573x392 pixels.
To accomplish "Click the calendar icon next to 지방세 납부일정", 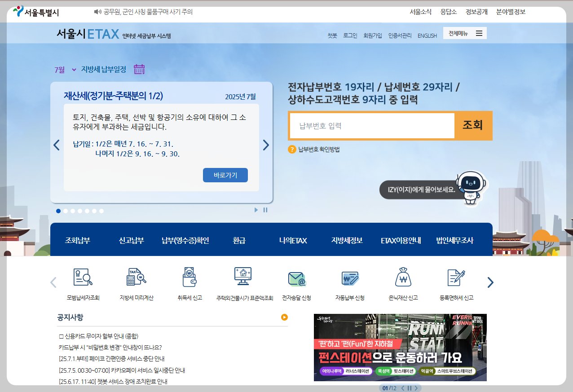I will [x=139, y=69].
